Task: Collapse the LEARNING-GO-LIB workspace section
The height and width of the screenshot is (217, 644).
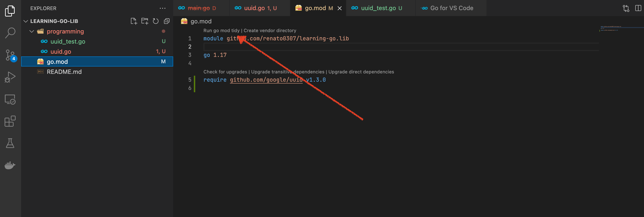Action: click(25, 21)
